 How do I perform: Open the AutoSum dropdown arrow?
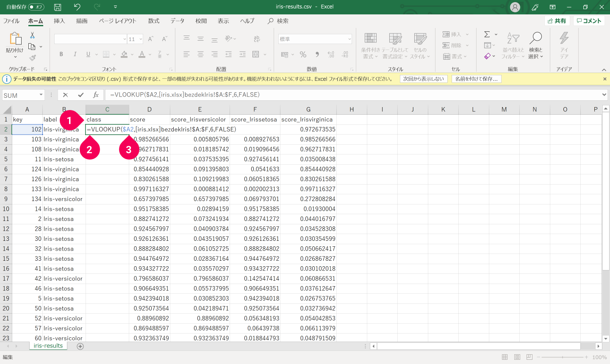pos(496,34)
